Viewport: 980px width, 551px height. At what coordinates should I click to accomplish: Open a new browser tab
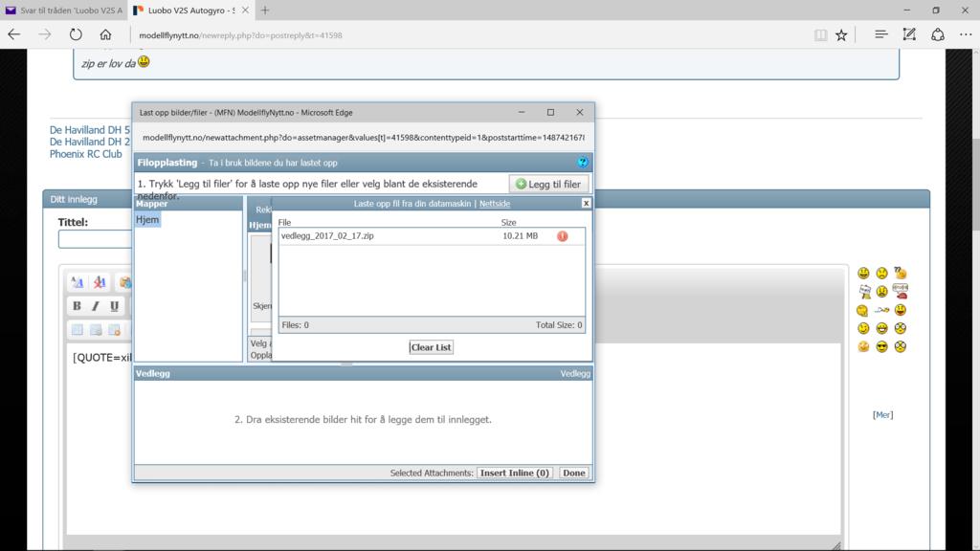click(x=265, y=10)
